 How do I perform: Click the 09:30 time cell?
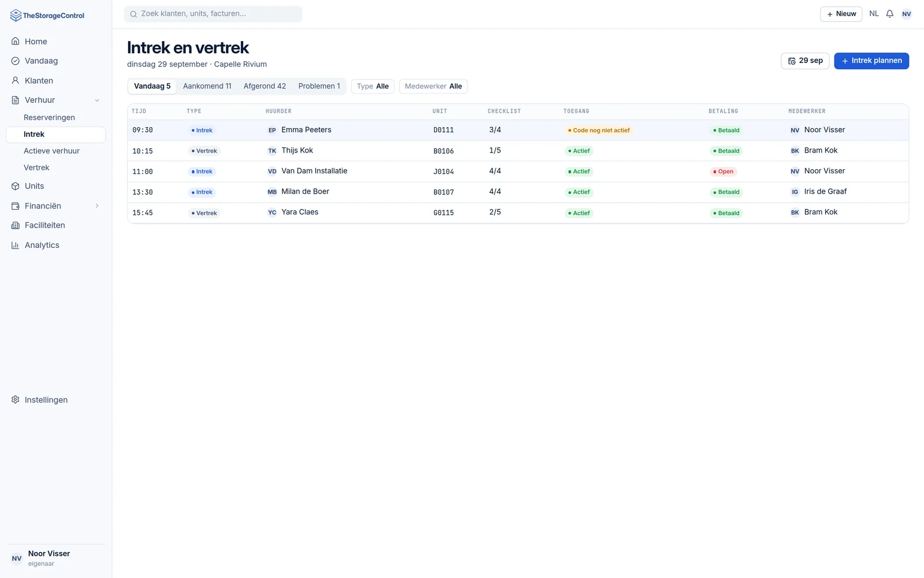point(143,130)
